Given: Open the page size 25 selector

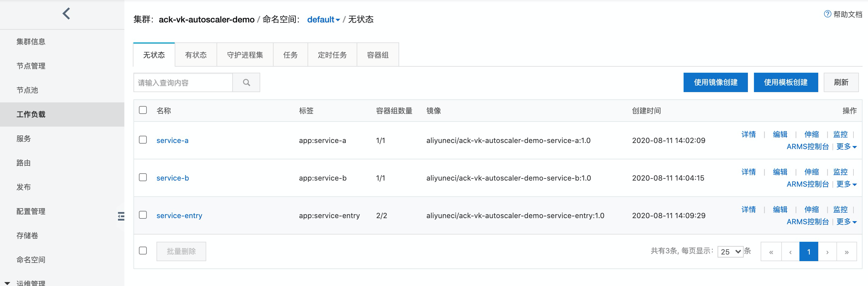Looking at the screenshot, I should (x=730, y=252).
